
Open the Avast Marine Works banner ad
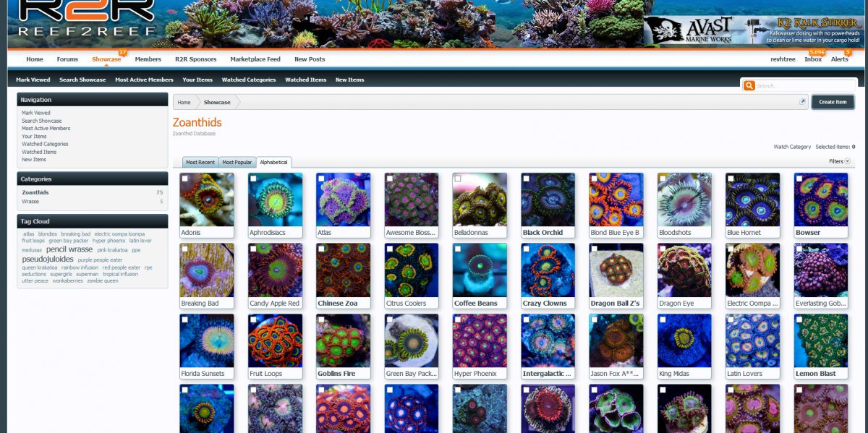[x=754, y=30]
